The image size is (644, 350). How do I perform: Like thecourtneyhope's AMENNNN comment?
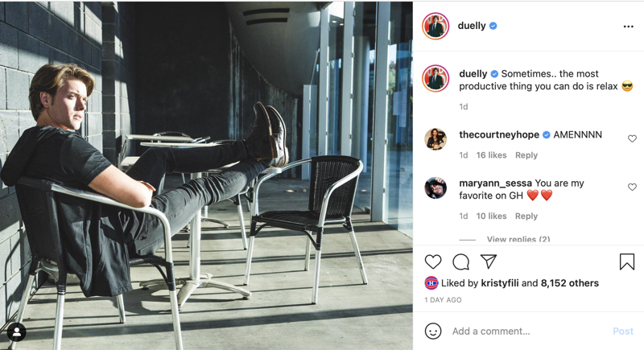click(632, 138)
